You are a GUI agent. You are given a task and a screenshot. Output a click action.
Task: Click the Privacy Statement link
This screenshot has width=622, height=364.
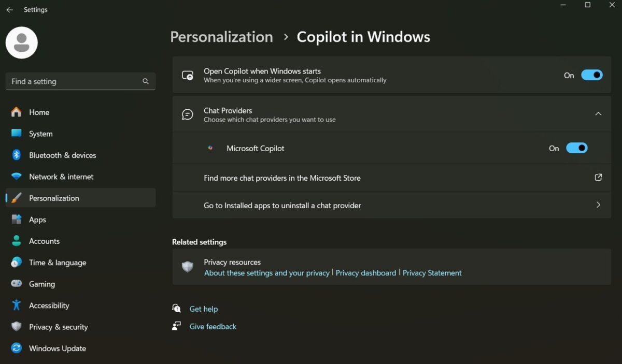(432, 273)
